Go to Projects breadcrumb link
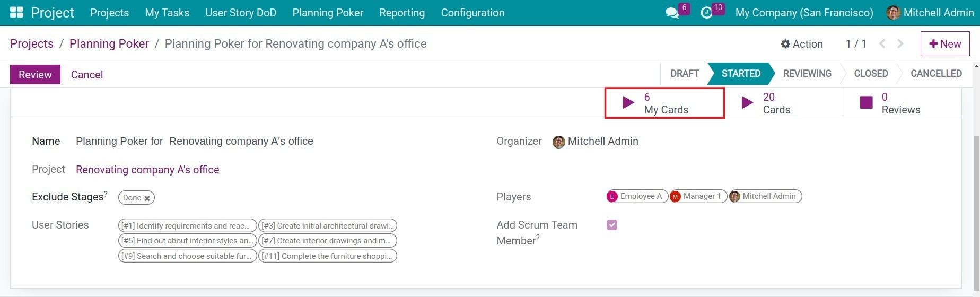 (32, 43)
